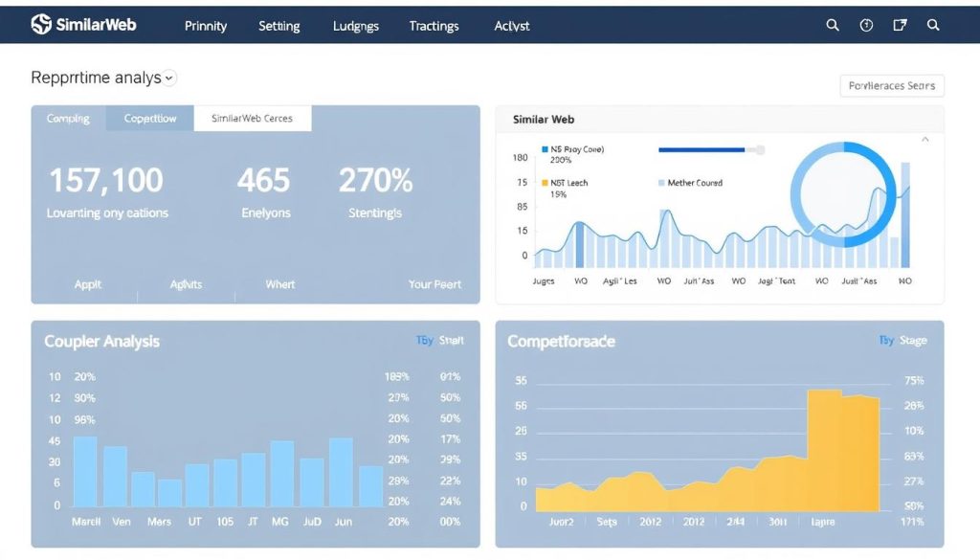Click the share/export square icon in header

[900, 25]
